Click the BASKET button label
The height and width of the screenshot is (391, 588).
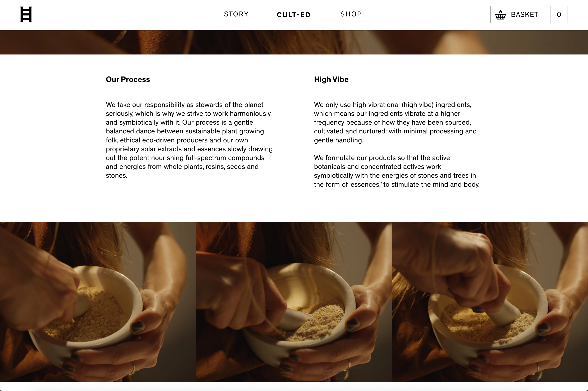(525, 14)
